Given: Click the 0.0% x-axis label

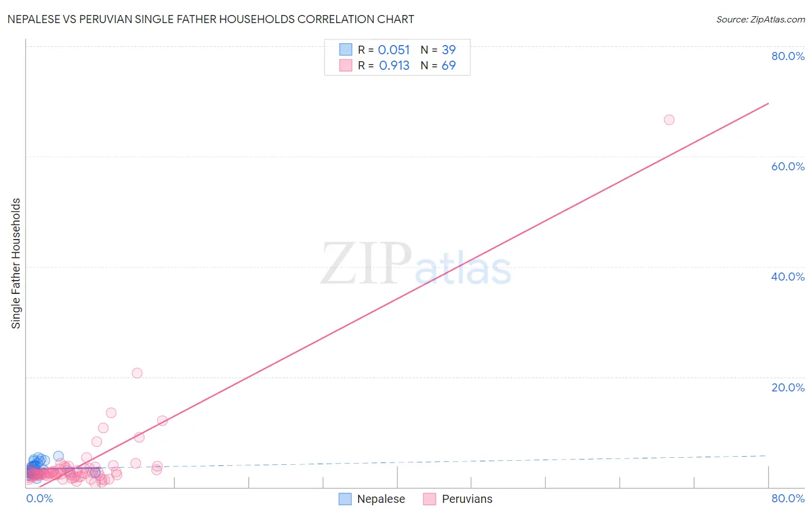Looking at the screenshot, I should 40,498.
